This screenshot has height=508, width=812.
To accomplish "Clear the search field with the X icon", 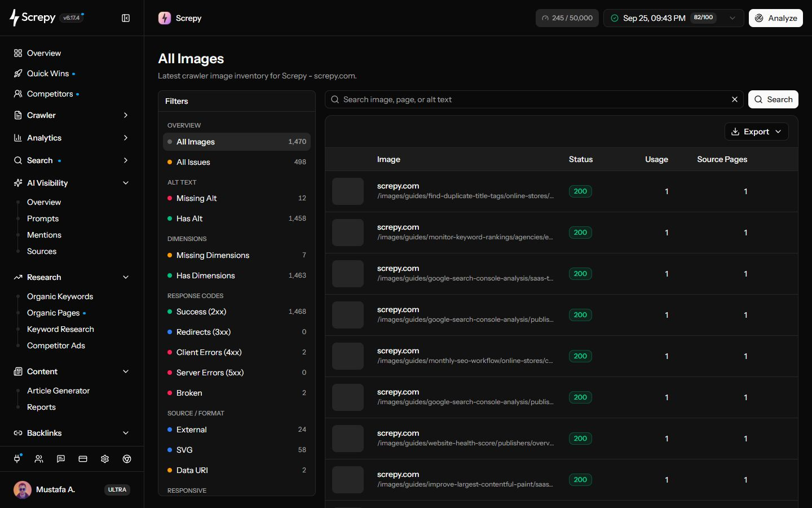I will (x=735, y=99).
